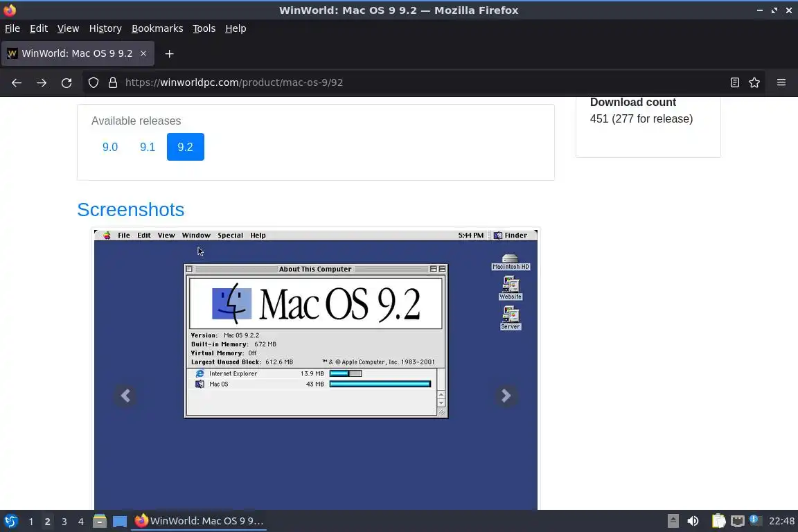Click the address bar URL

234,82
